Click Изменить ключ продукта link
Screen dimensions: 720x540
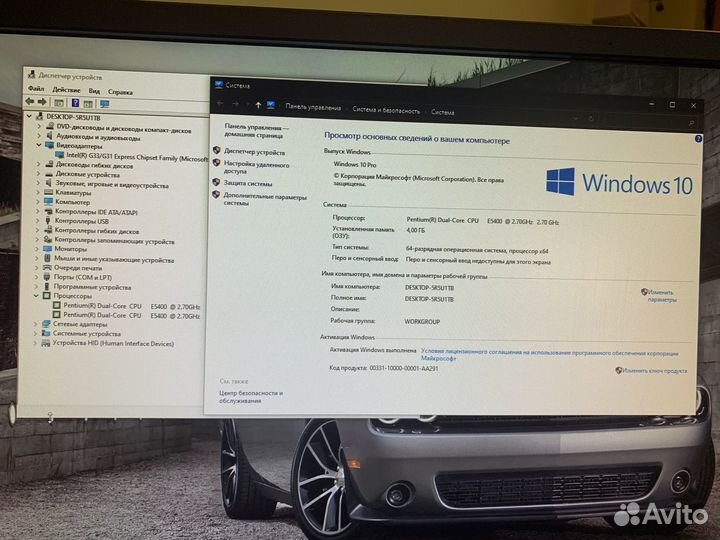(655, 371)
